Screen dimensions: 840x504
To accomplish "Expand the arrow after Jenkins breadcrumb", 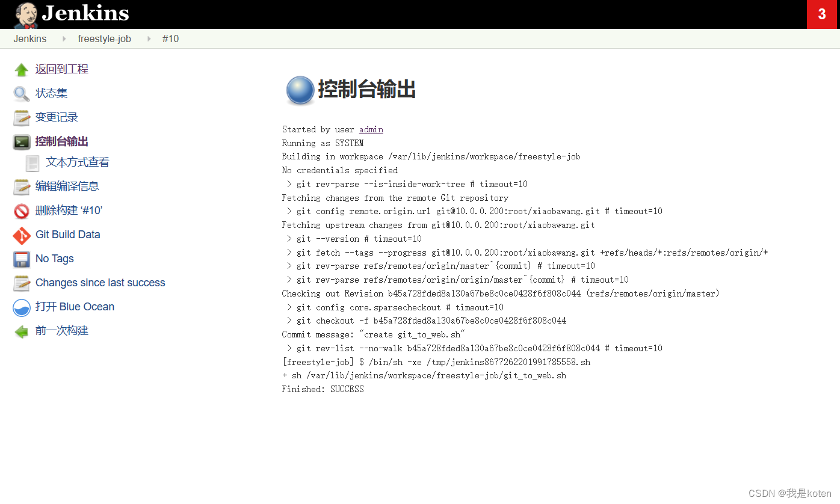I will tap(64, 38).
